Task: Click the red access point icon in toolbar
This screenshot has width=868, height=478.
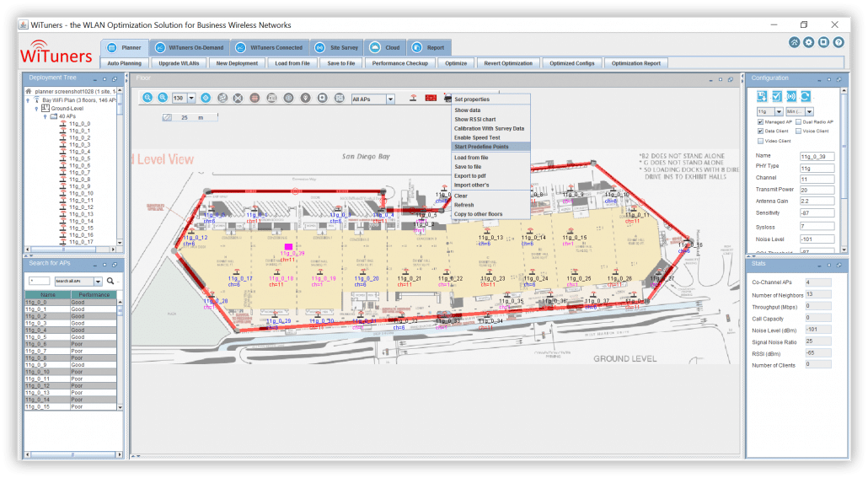Action: [413, 98]
